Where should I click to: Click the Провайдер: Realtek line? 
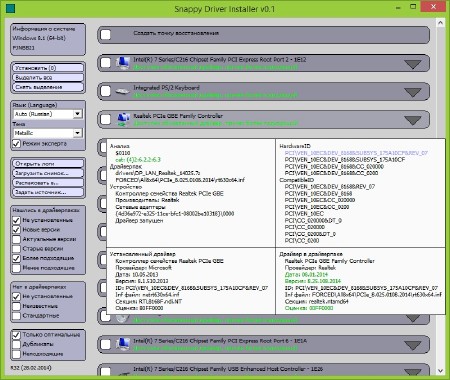(310, 268)
